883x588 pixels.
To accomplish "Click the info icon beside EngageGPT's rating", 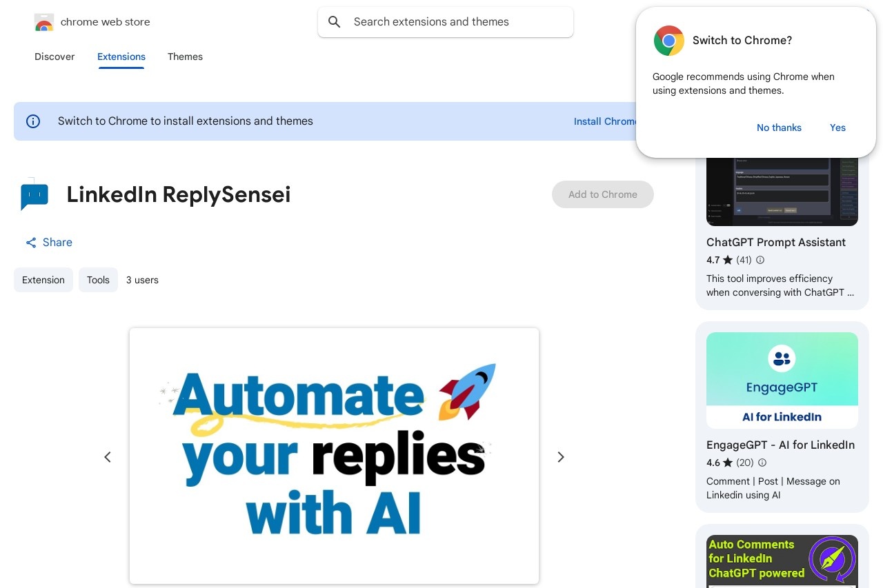I will tap(762, 463).
